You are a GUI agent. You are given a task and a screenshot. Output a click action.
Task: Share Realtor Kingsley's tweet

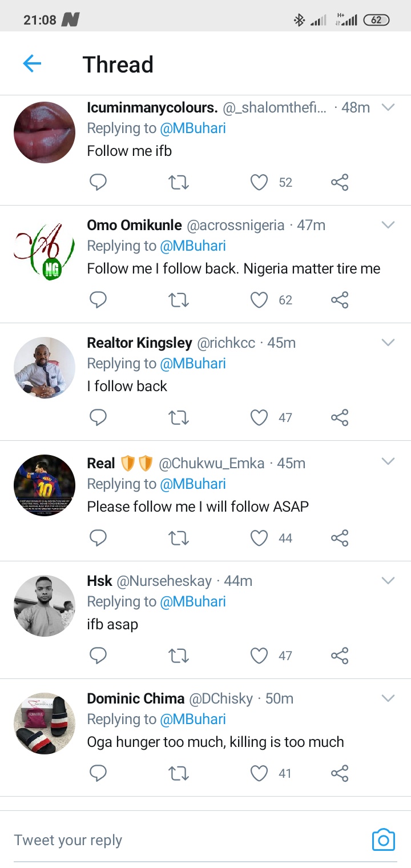pos(340,417)
